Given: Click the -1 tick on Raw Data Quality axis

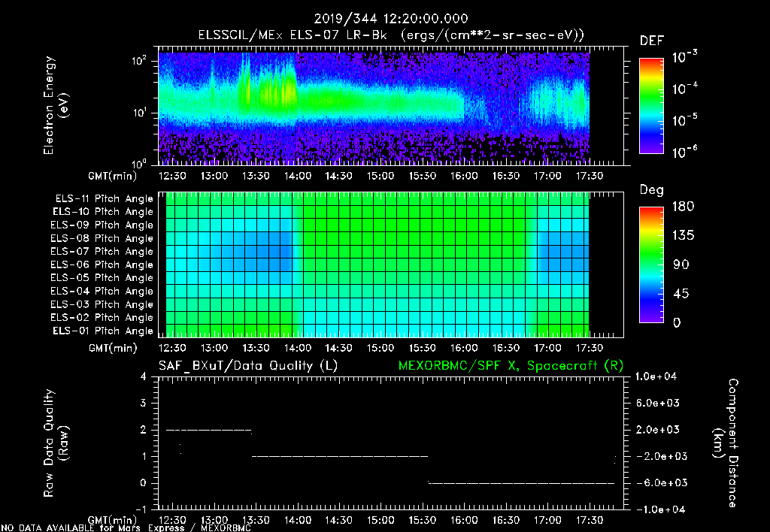Looking at the screenshot, I should [x=141, y=509].
